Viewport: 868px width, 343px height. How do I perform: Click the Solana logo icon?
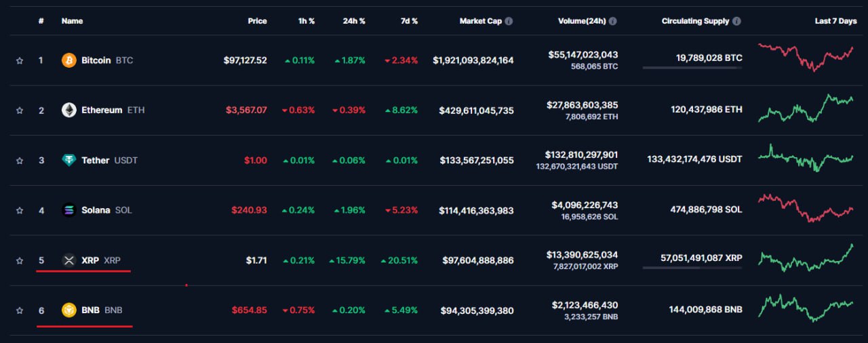[x=69, y=210]
